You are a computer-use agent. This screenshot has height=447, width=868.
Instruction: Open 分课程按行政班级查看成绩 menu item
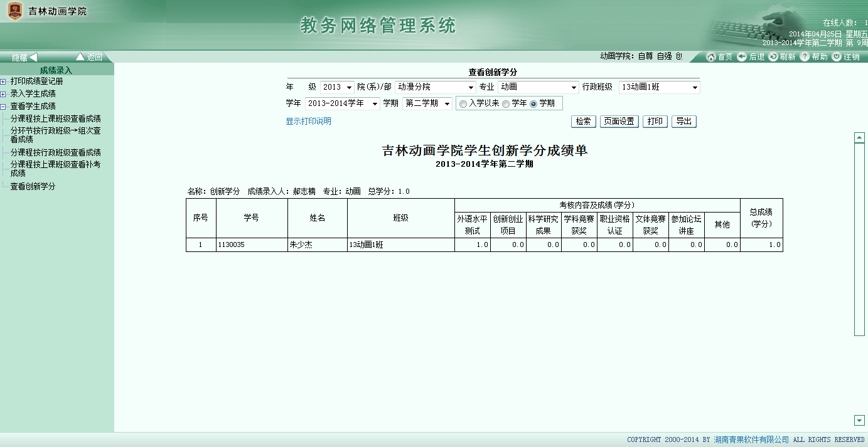(x=55, y=152)
